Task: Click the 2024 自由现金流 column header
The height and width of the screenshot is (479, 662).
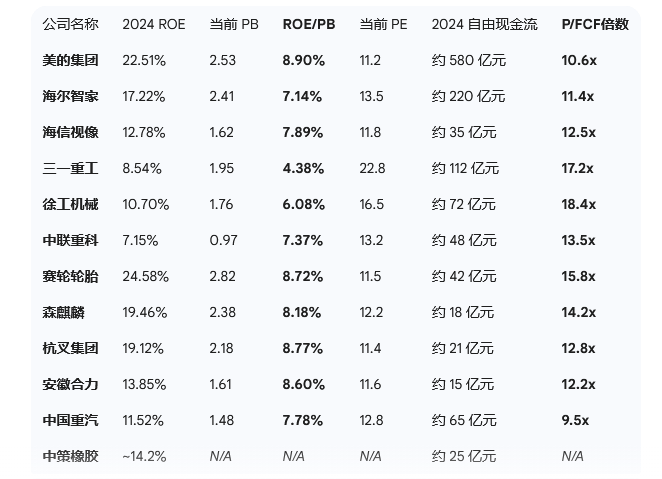Action: (x=482, y=24)
